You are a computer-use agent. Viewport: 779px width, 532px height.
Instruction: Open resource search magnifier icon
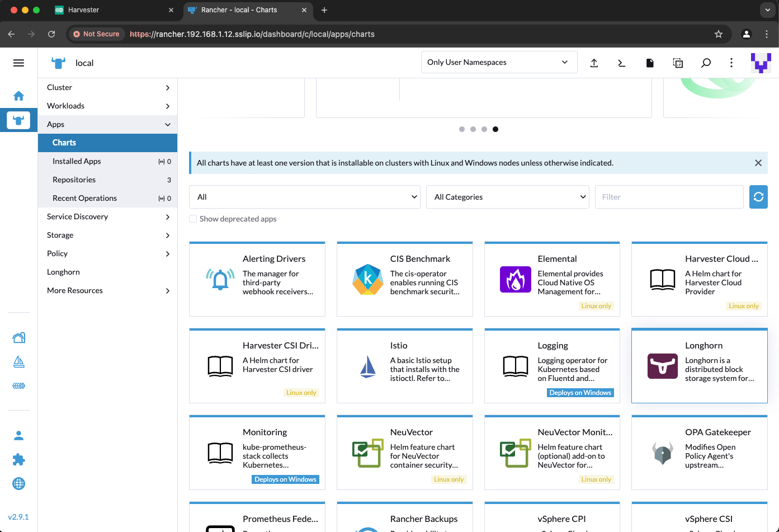tap(706, 63)
